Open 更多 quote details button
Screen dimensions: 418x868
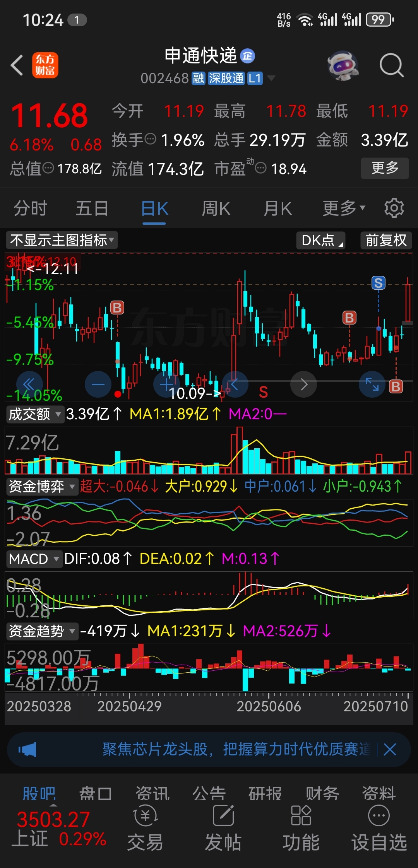(x=385, y=168)
